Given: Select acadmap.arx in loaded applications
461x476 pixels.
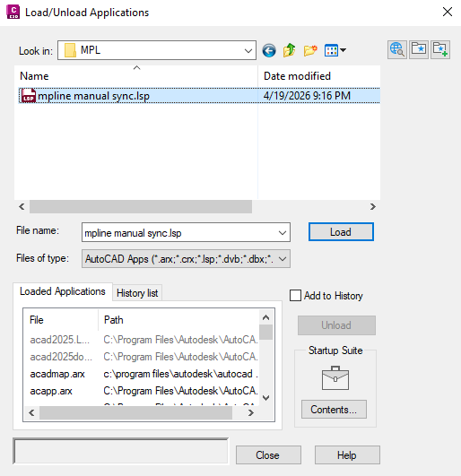Looking at the screenshot, I should (x=57, y=374).
